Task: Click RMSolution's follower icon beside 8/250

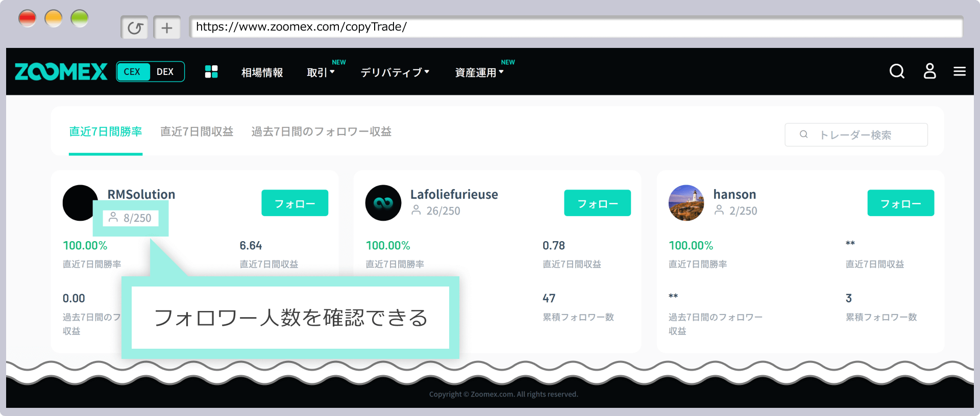Action: pos(113,217)
